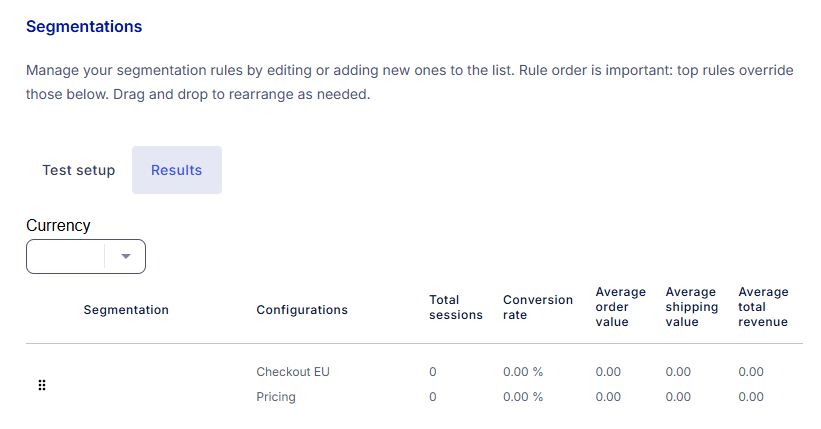This screenshot has height=429, width=821.
Task: Click the Average order value header
Action: (620, 307)
